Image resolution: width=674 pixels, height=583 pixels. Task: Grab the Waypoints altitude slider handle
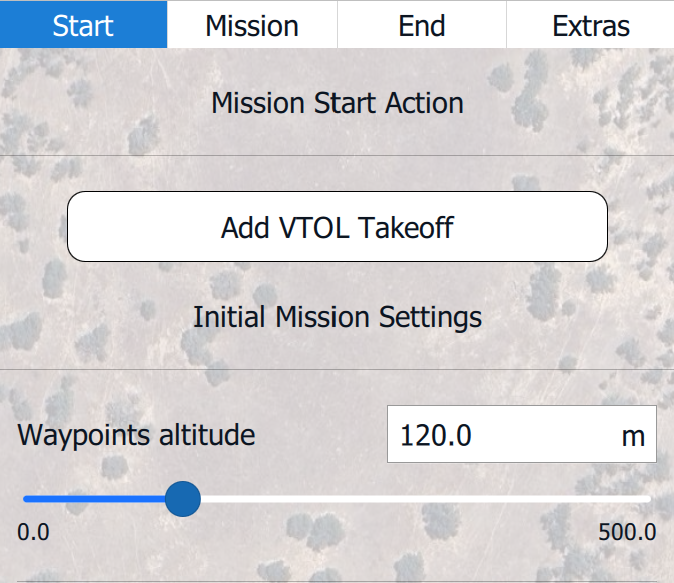click(x=181, y=498)
